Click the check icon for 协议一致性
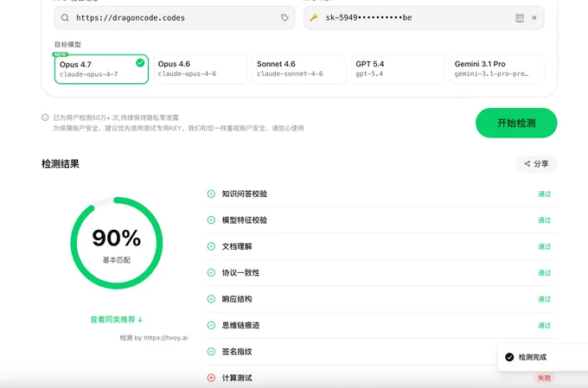The image size is (588, 388). coord(211,272)
